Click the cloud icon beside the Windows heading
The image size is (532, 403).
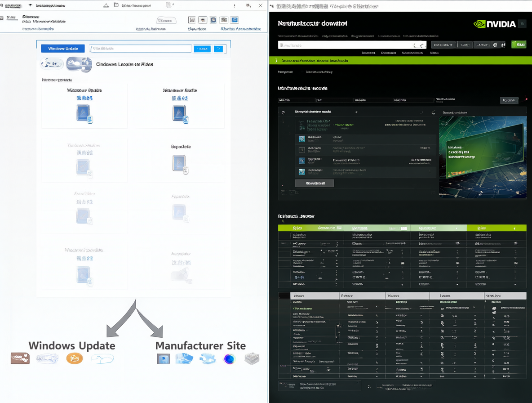[79, 64]
